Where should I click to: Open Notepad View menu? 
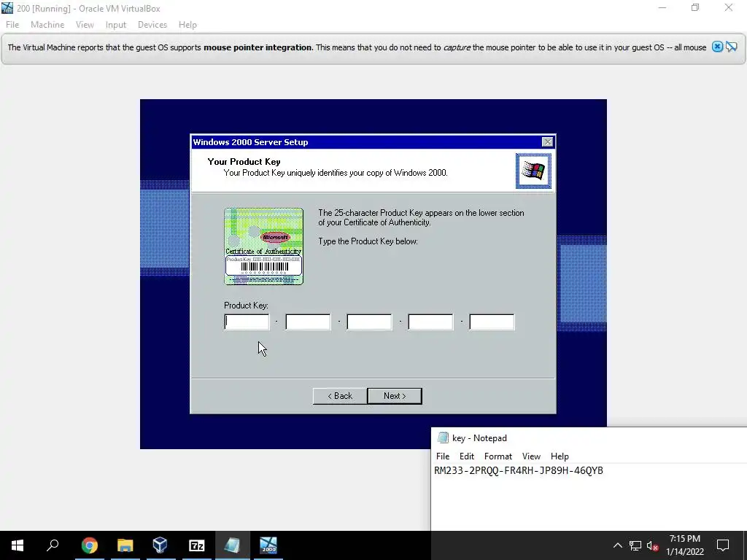531,456
